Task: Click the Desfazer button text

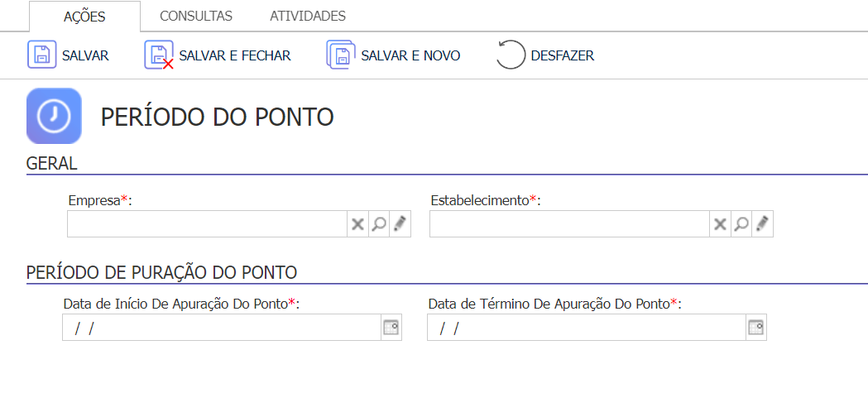Action: 563,56
